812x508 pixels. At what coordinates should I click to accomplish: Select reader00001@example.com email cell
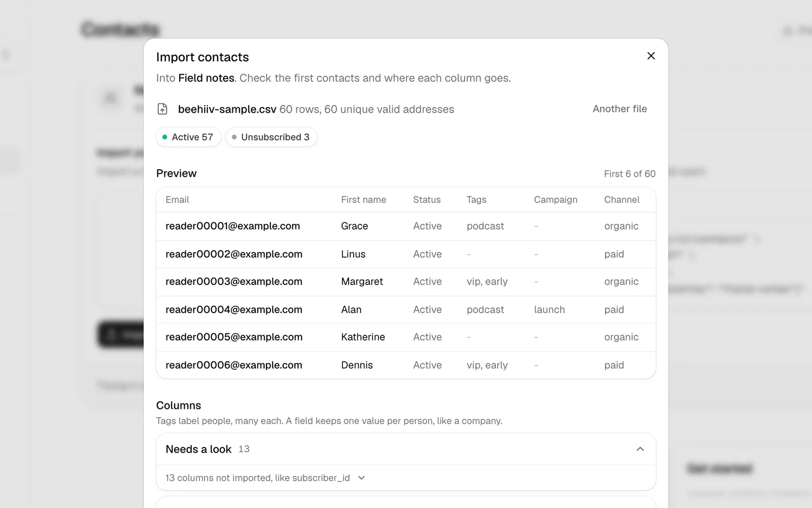(x=232, y=226)
